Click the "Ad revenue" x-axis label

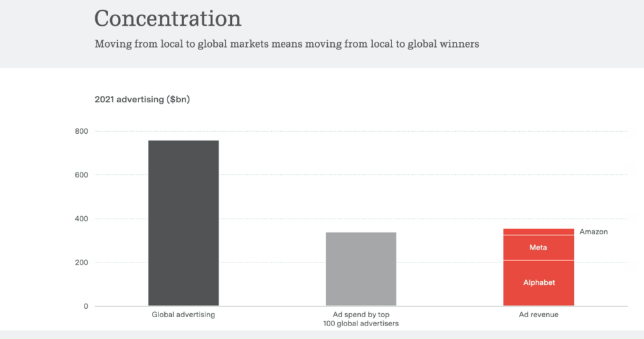(x=538, y=315)
